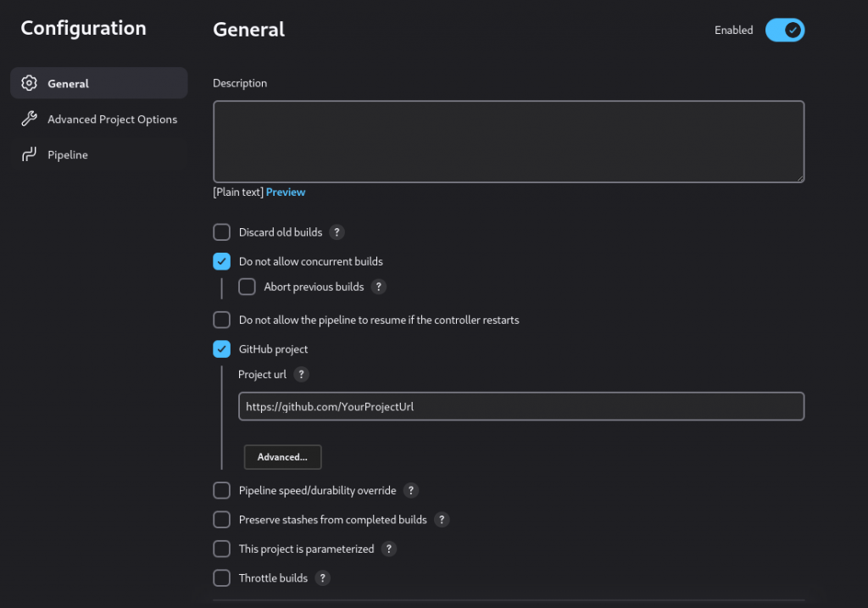This screenshot has width=868, height=608.
Task: Open help for Throttle builds
Action: pyautogui.click(x=322, y=577)
